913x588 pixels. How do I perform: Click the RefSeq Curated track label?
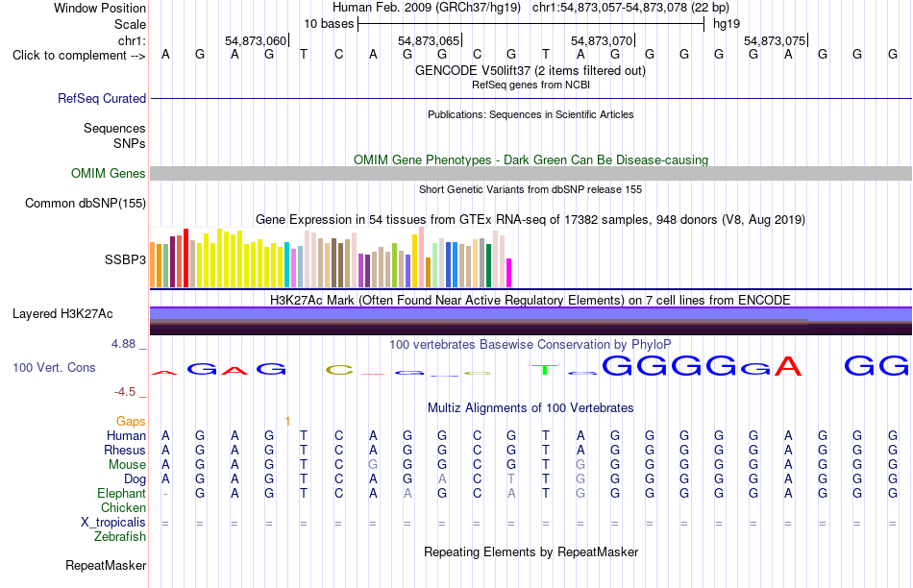click(101, 98)
